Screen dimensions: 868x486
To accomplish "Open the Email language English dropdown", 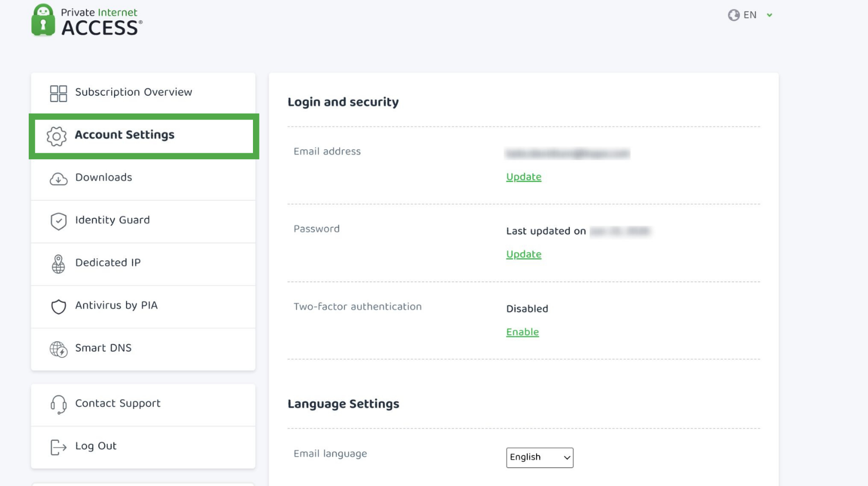I will [x=540, y=457].
